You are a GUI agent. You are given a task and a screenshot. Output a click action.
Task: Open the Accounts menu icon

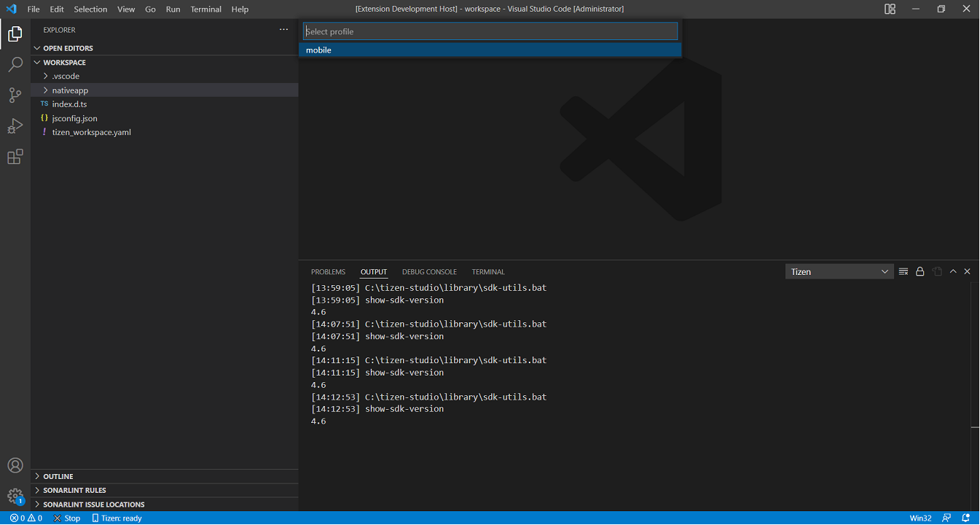(x=15, y=465)
